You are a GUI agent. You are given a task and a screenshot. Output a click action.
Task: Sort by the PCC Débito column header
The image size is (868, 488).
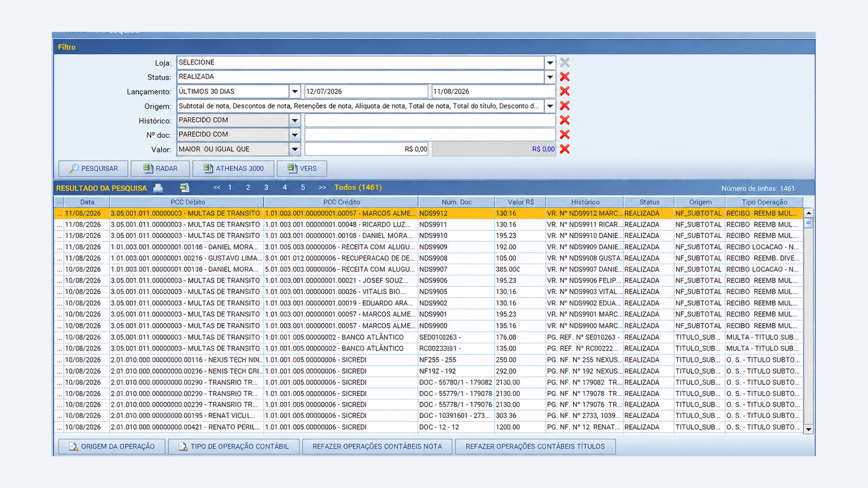click(x=187, y=202)
